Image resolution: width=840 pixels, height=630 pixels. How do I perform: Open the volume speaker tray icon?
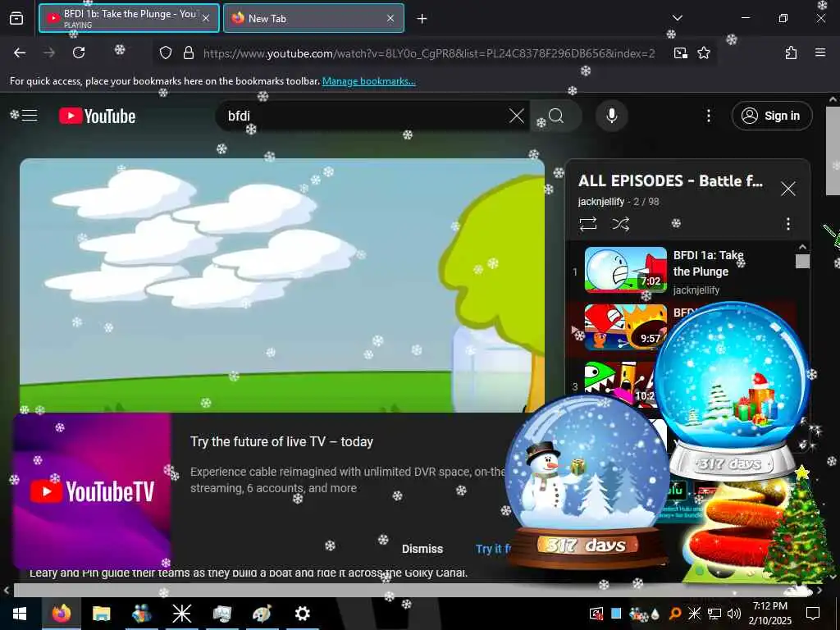[x=734, y=614]
